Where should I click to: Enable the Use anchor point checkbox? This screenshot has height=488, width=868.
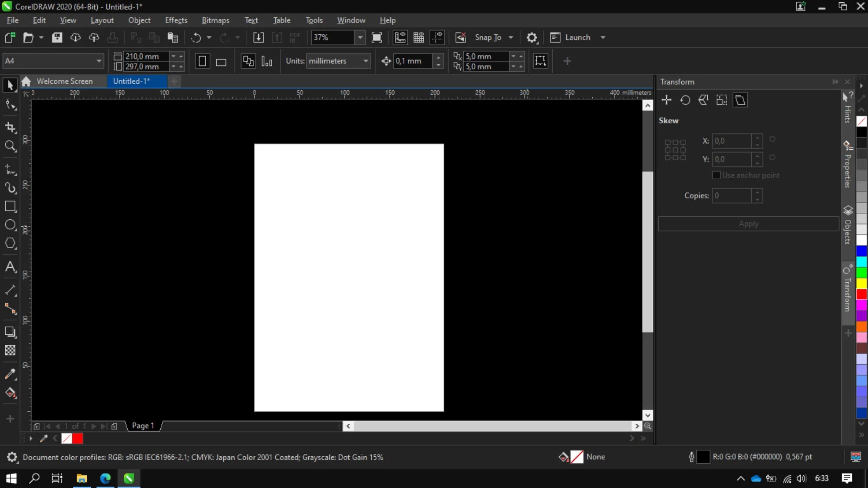pos(716,175)
